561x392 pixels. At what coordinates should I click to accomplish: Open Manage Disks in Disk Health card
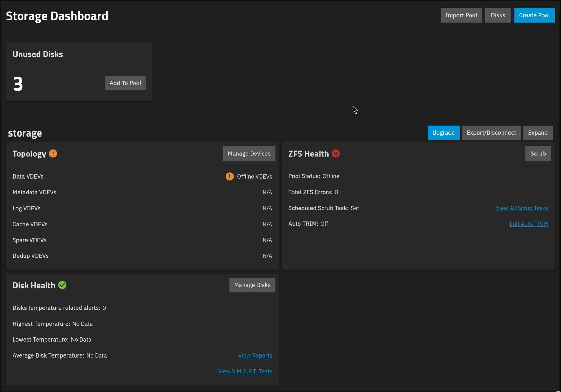tap(252, 285)
